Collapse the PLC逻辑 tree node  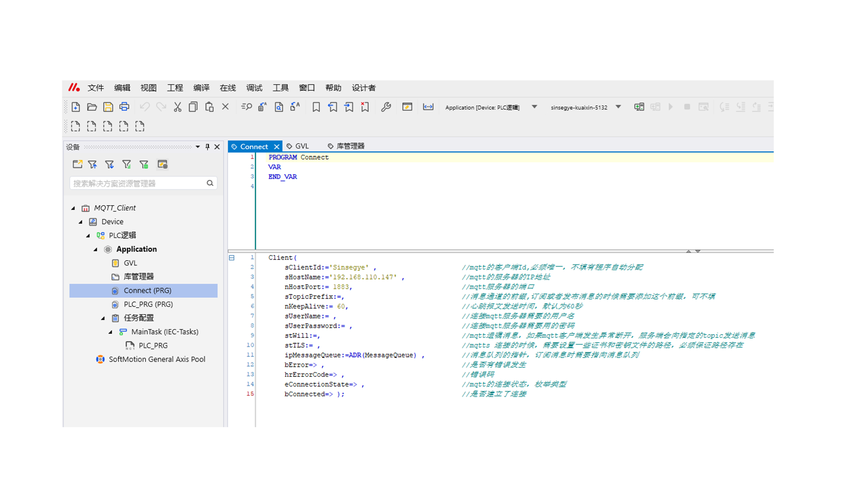coord(88,235)
